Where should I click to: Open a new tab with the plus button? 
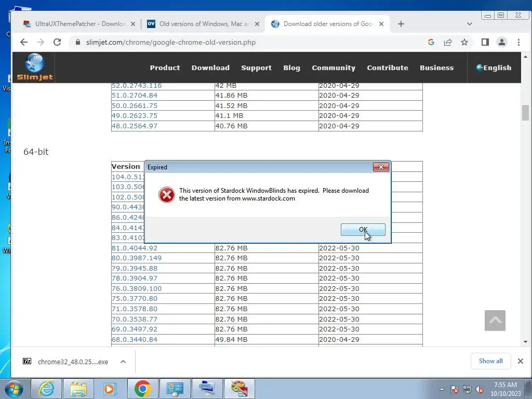coord(401,24)
